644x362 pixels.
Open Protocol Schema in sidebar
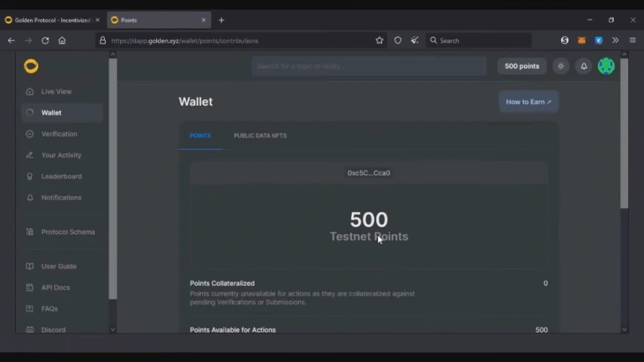point(67,232)
